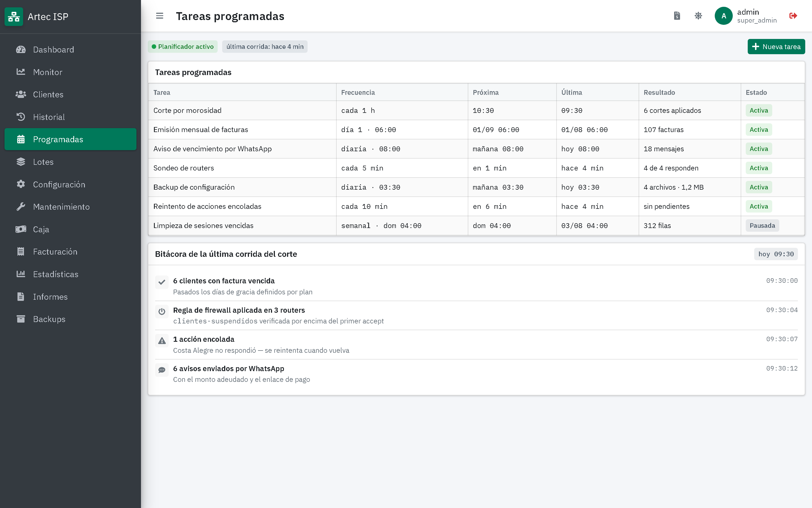812x508 pixels.
Task: Click the Informes file icon
Action: pyautogui.click(x=21, y=297)
